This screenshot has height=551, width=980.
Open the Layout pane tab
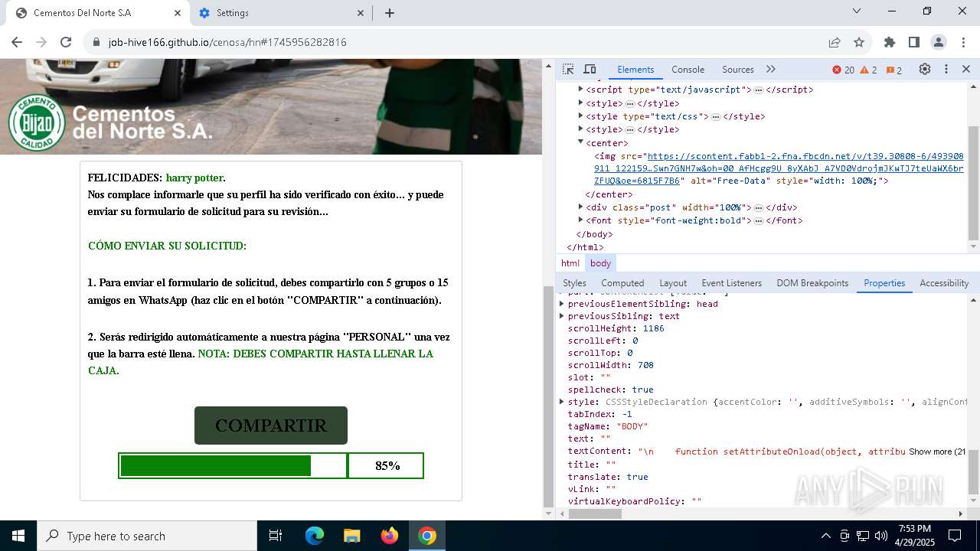pyautogui.click(x=673, y=283)
